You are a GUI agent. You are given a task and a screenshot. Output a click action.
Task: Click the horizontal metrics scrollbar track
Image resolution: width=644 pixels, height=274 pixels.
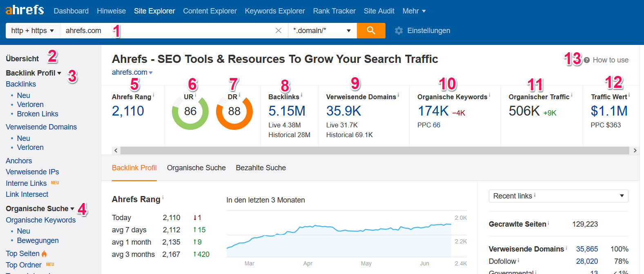[x=375, y=151]
